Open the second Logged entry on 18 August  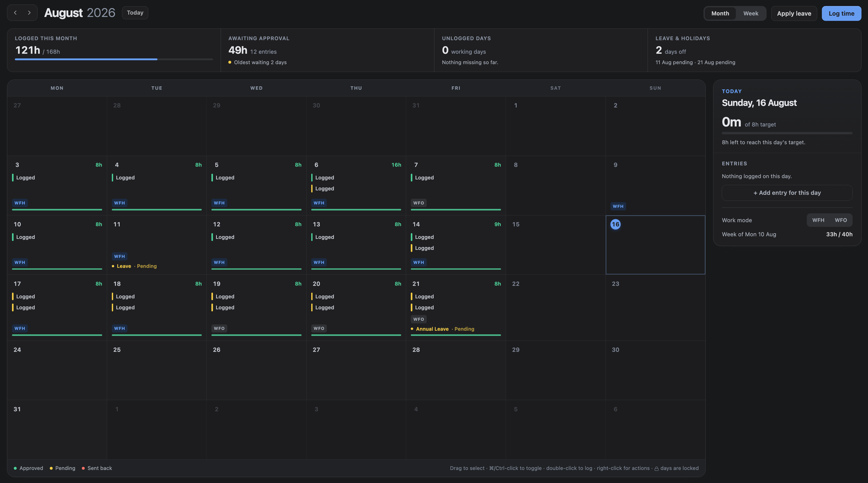(157, 307)
